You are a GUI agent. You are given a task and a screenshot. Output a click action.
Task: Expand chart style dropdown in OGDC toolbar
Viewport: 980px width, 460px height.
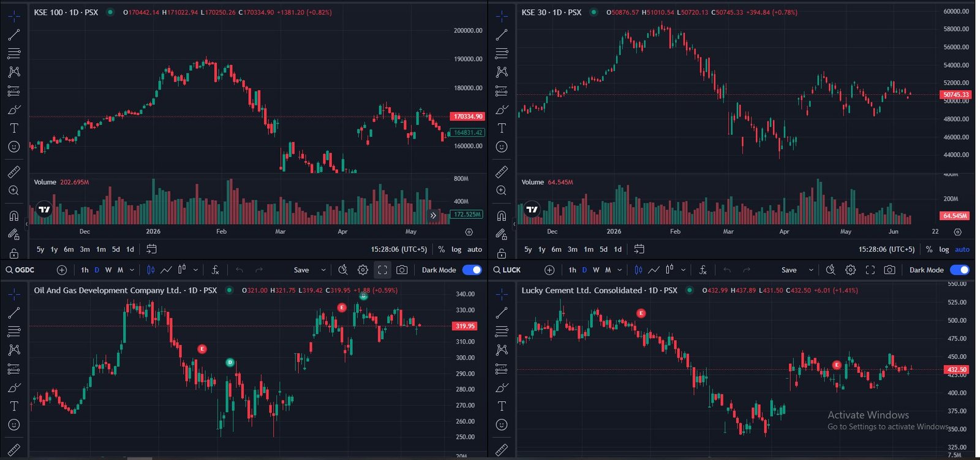click(195, 270)
